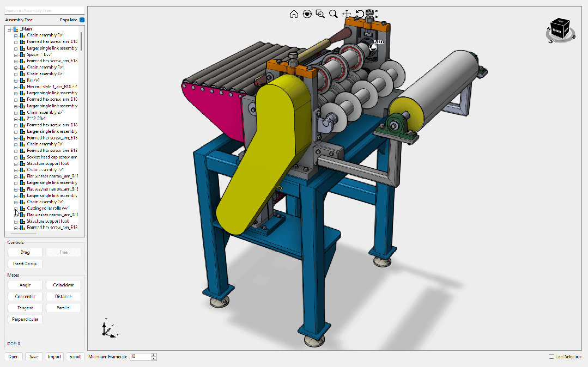The width and height of the screenshot is (588, 367).
Task: Apply a Tangent mate
Action: coord(25,308)
